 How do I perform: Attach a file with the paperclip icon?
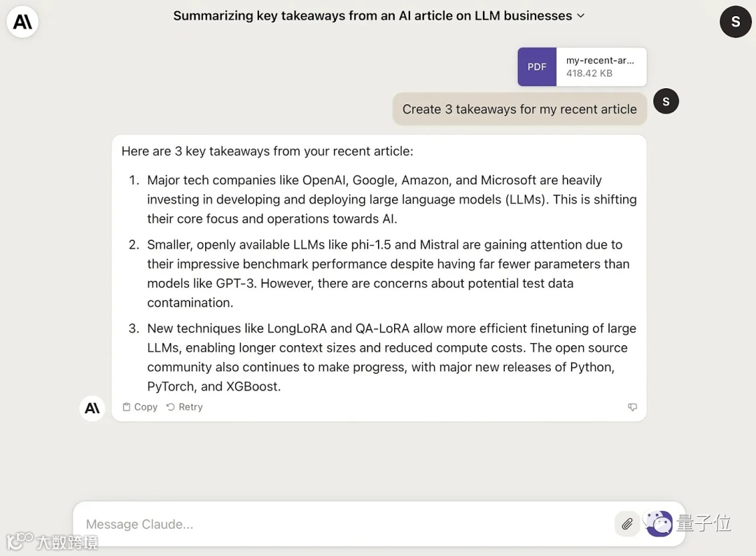point(626,524)
